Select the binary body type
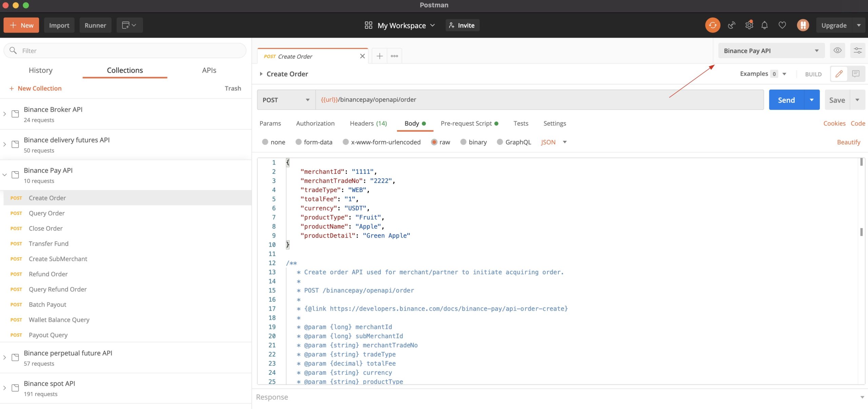This screenshot has width=868, height=409. pyautogui.click(x=463, y=142)
